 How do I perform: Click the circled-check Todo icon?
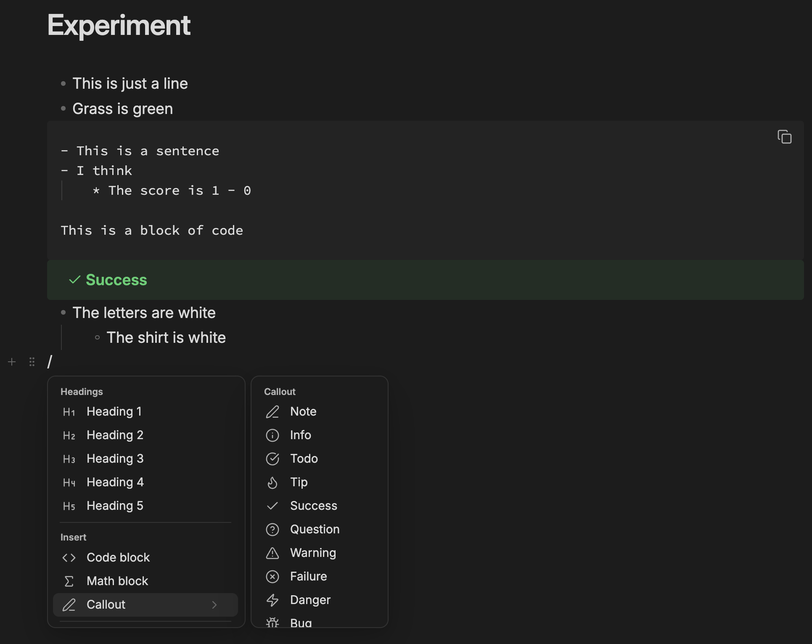point(272,459)
